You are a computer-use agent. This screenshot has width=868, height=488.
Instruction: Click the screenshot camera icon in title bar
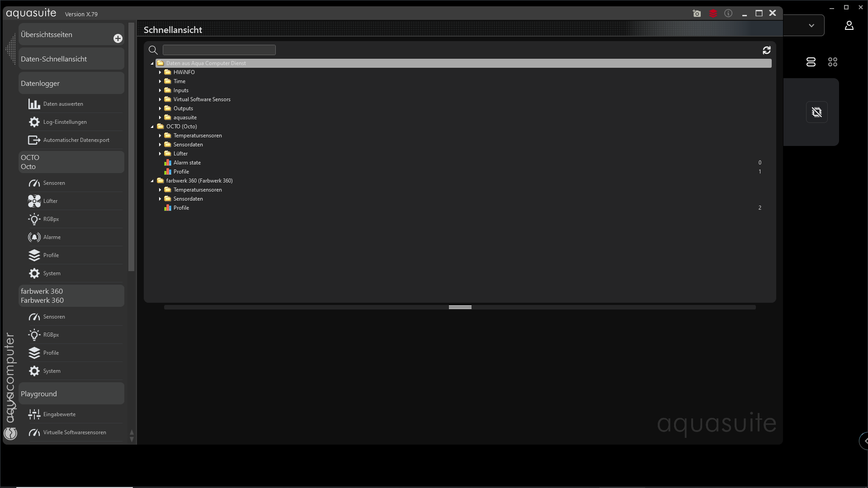(x=697, y=14)
